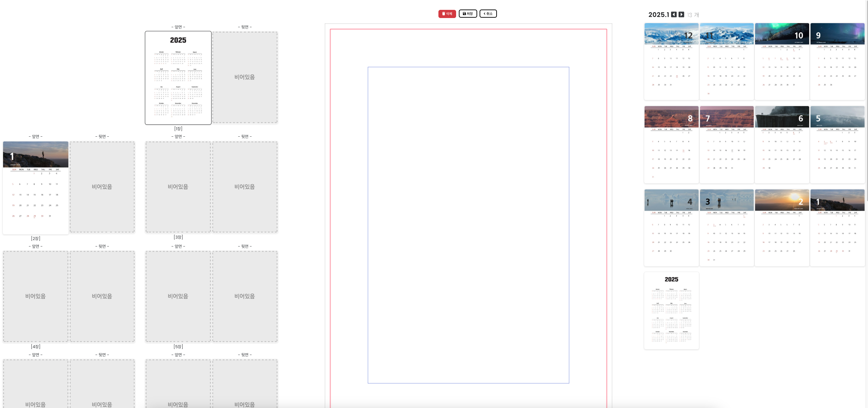Open the 2025 cover page in sheet 1
This screenshot has width=868, height=408.
click(178, 78)
